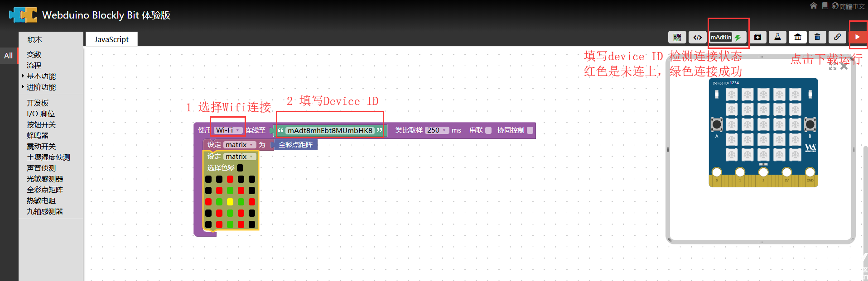Edit the mAdt8mhEbt8MUmbHK8 string field
The width and height of the screenshot is (868, 281).
pyautogui.click(x=330, y=130)
